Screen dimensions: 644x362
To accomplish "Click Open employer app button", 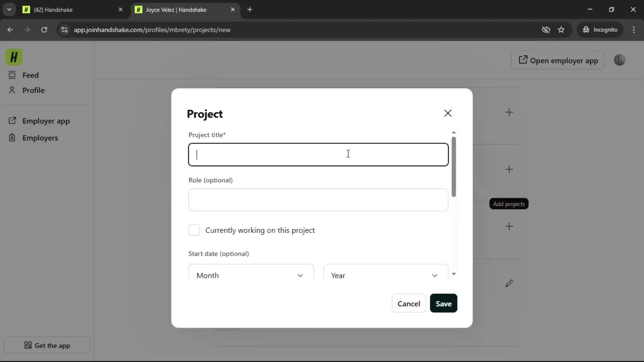I will (558, 60).
